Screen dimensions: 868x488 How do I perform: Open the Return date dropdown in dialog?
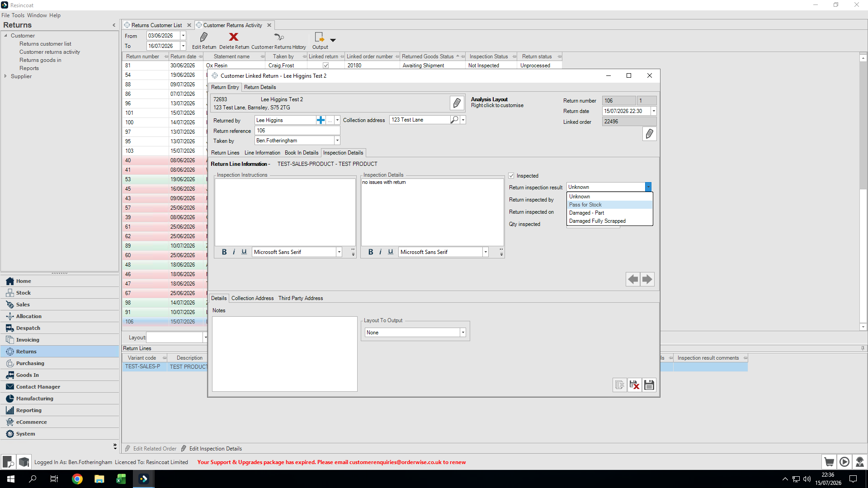[654, 111]
